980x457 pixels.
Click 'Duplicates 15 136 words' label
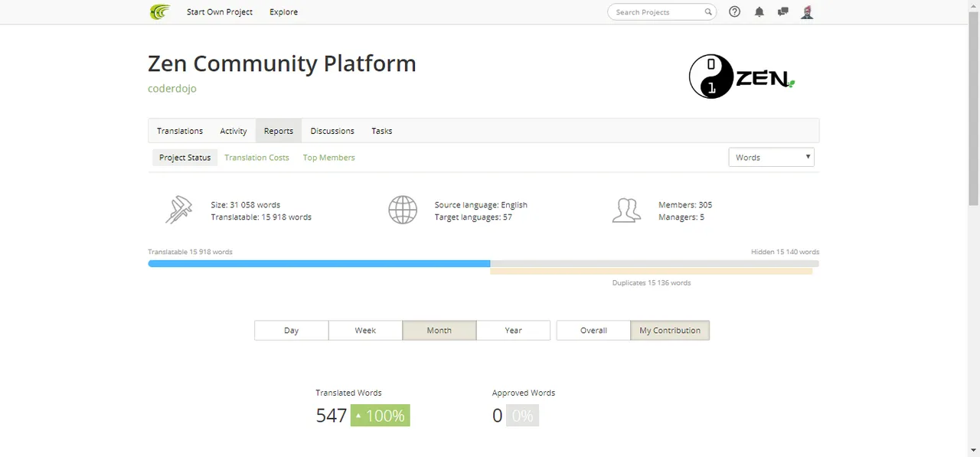(x=652, y=282)
